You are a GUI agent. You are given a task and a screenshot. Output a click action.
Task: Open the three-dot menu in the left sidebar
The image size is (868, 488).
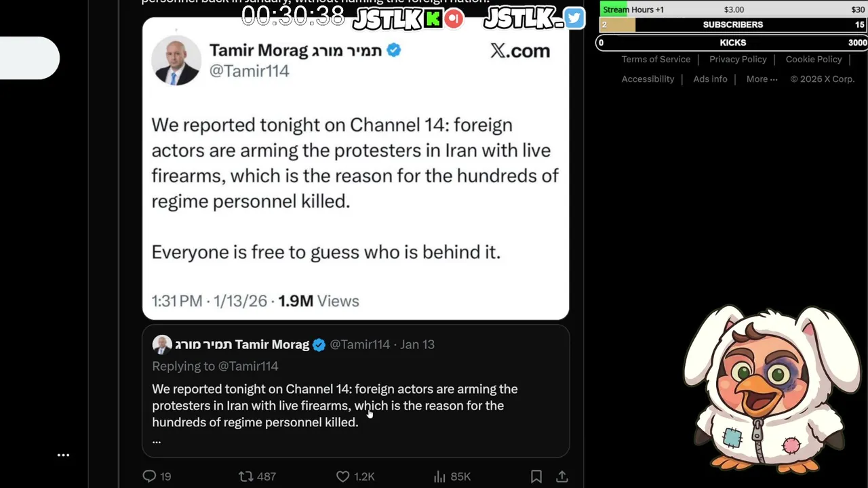pyautogui.click(x=63, y=455)
